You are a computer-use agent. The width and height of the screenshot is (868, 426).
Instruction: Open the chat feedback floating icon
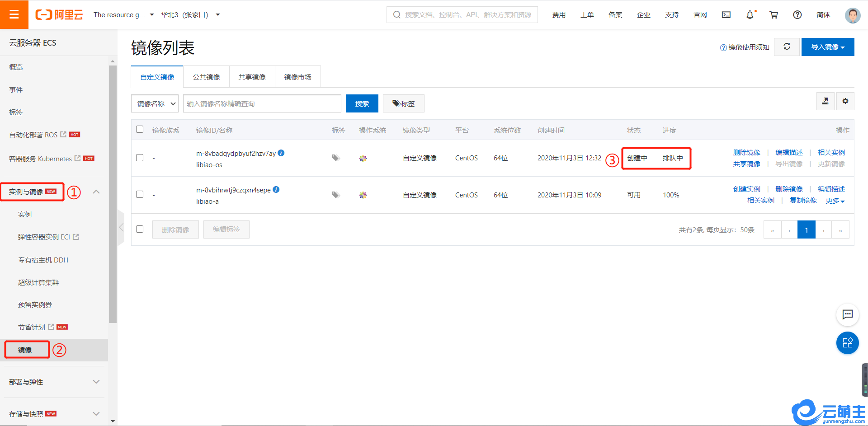point(847,314)
